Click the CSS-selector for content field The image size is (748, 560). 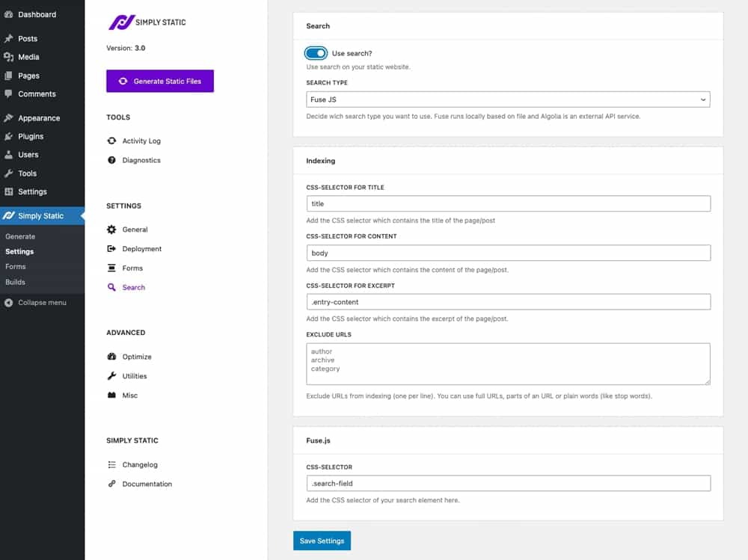(x=509, y=253)
